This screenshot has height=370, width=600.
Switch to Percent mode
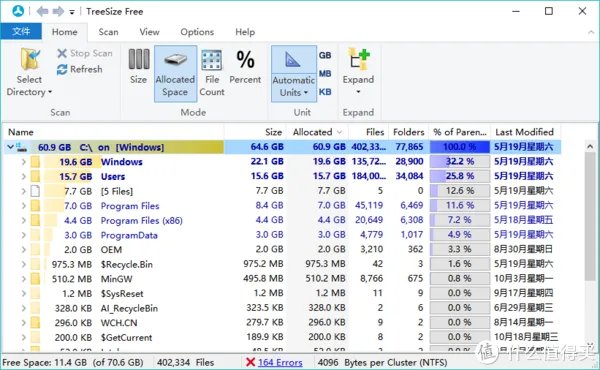tap(245, 67)
